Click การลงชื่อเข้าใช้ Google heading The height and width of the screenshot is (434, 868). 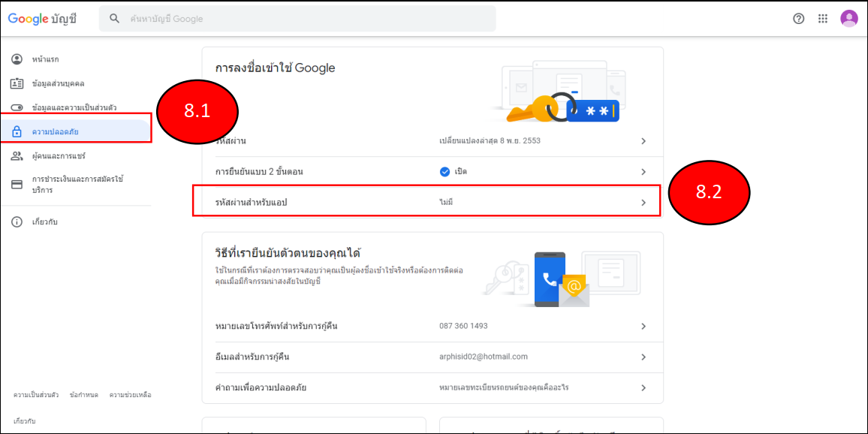tap(276, 68)
